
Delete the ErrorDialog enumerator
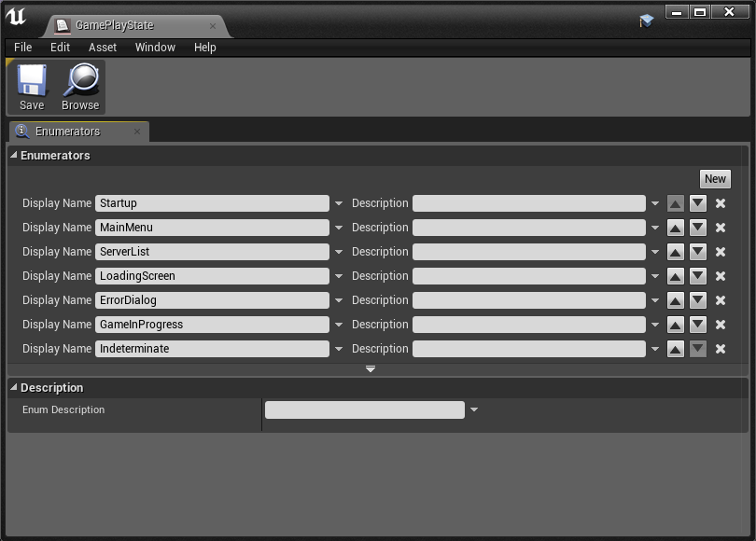721,300
